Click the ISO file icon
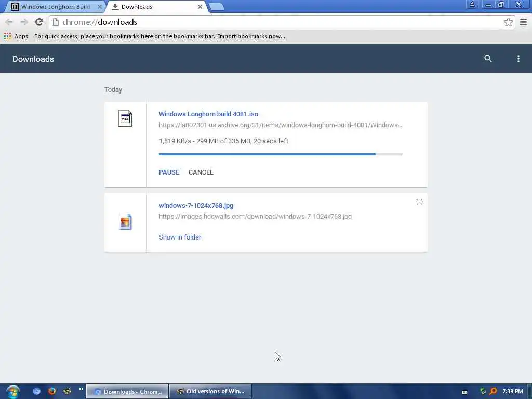This screenshot has height=399, width=532. point(125,118)
